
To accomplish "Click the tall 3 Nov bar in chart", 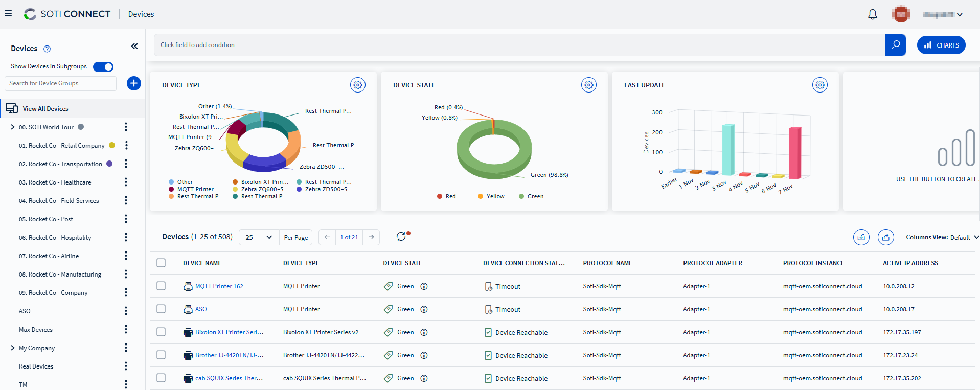I will click(728, 149).
